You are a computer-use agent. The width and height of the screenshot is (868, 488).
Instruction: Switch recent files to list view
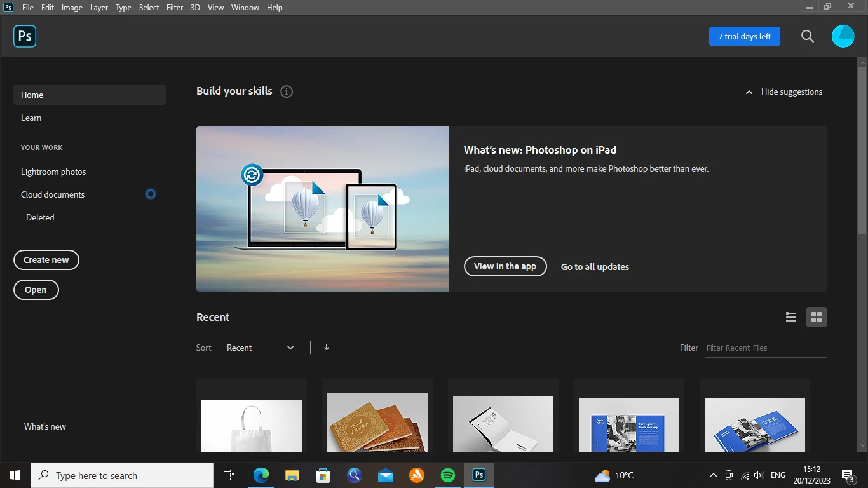(x=791, y=317)
